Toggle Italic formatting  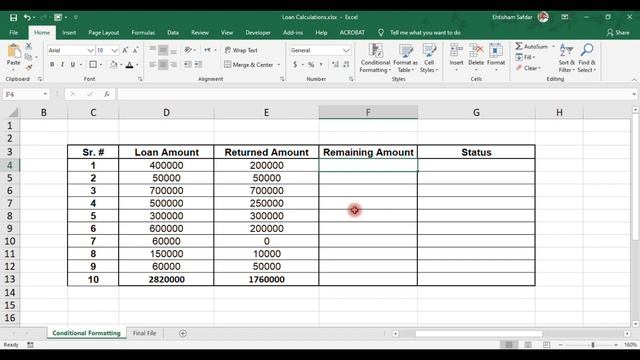62,64
